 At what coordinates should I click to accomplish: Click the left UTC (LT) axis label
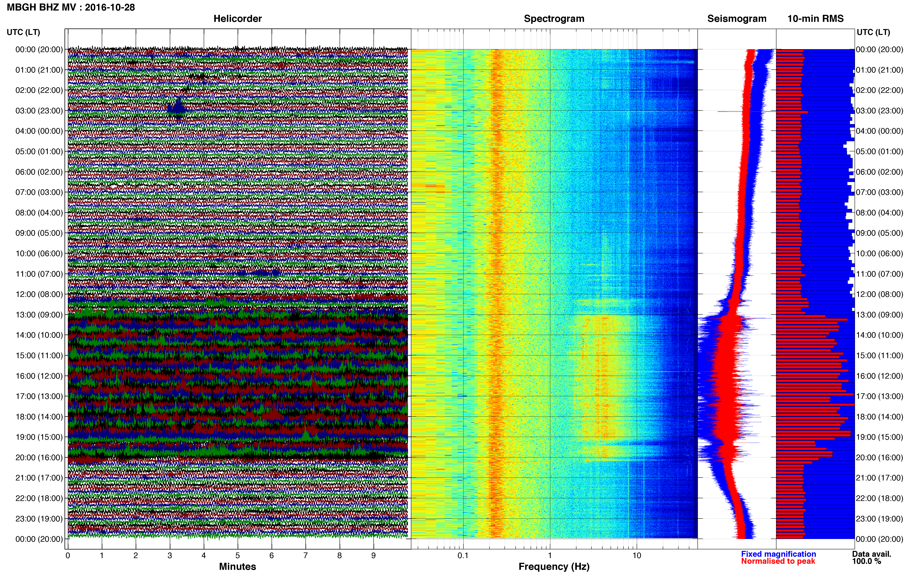click(23, 32)
